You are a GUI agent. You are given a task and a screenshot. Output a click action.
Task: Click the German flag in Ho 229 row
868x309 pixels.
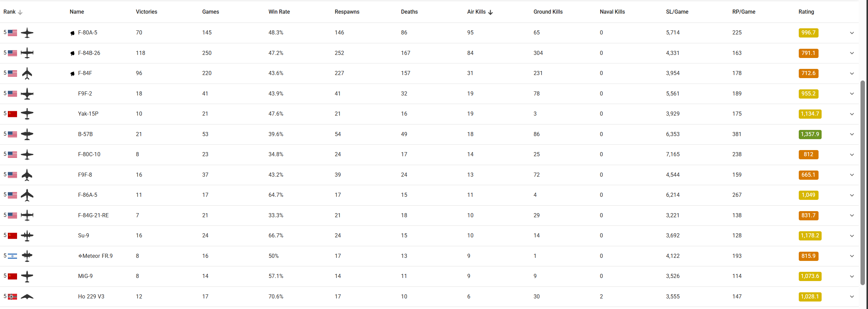click(13, 297)
